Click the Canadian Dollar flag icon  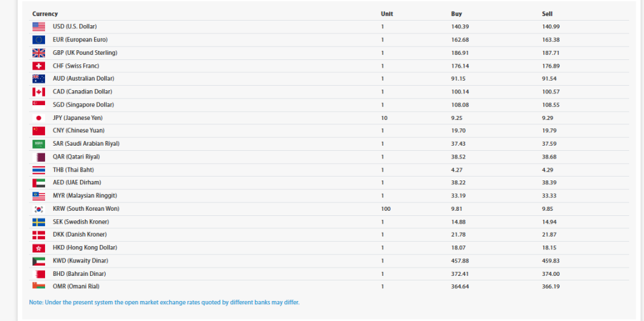[39, 92]
